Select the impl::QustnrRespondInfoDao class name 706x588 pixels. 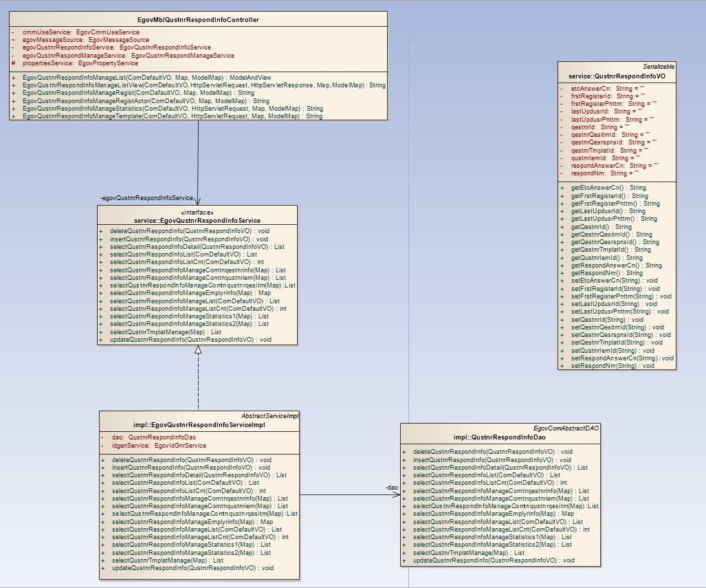pos(500,437)
